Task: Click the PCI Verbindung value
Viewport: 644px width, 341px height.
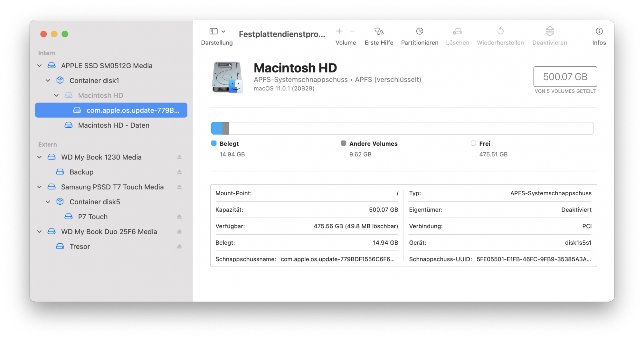Action: pos(587,227)
